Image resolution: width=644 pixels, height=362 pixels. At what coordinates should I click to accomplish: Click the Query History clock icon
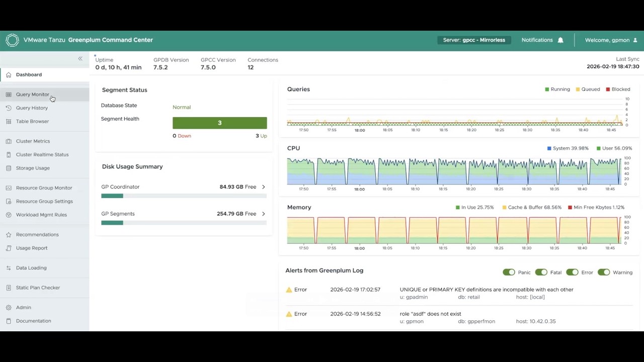tap(9, 108)
